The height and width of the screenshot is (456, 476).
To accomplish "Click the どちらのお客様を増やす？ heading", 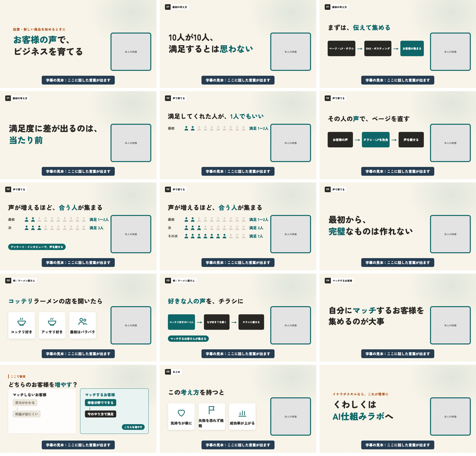I will (43, 385).
